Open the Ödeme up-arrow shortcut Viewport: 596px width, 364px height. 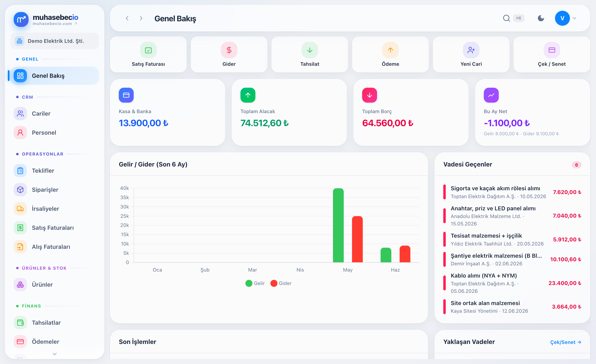pos(390,50)
